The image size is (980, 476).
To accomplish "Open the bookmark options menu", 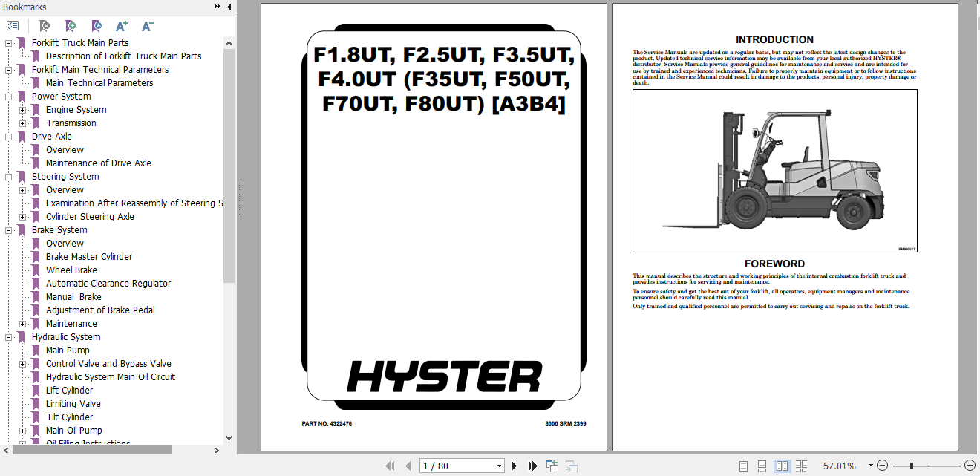I will click(13, 25).
